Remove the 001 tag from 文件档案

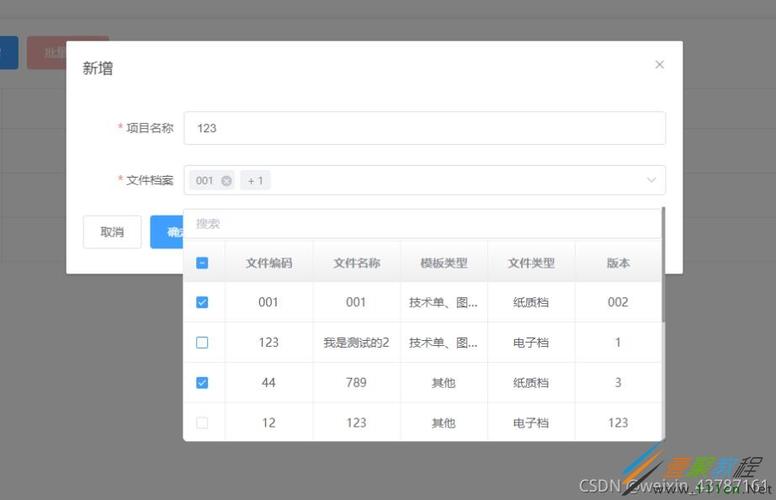(226, 181)
